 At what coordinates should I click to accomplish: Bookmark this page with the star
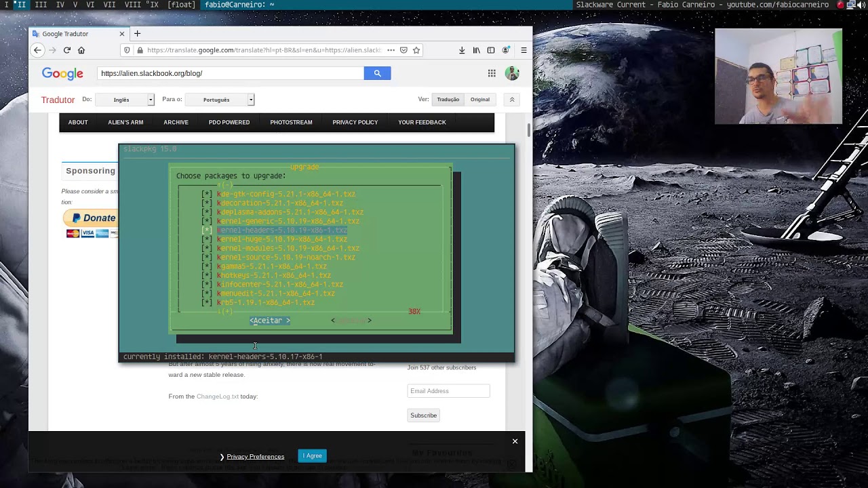(x=416, y=50)
